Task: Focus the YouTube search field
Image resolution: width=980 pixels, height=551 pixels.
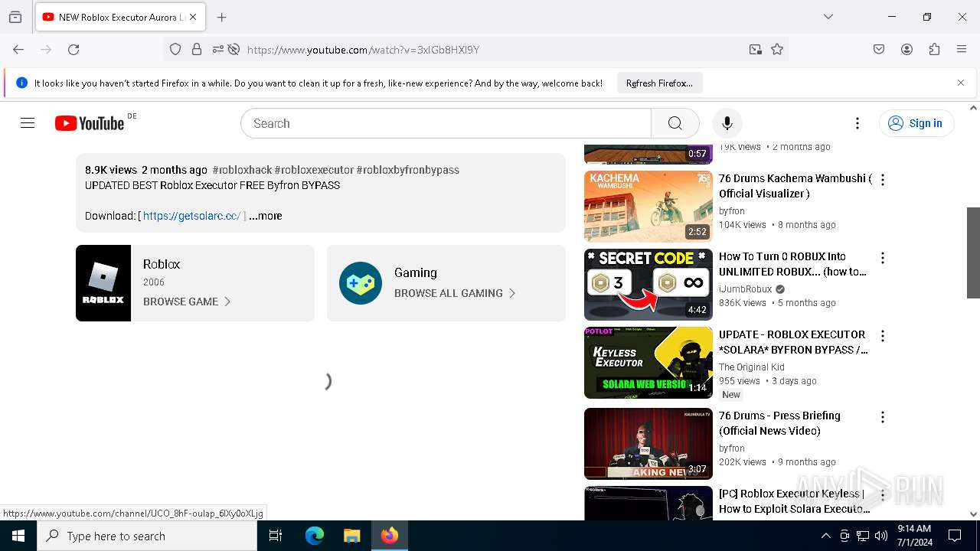Action: (446, 123)
